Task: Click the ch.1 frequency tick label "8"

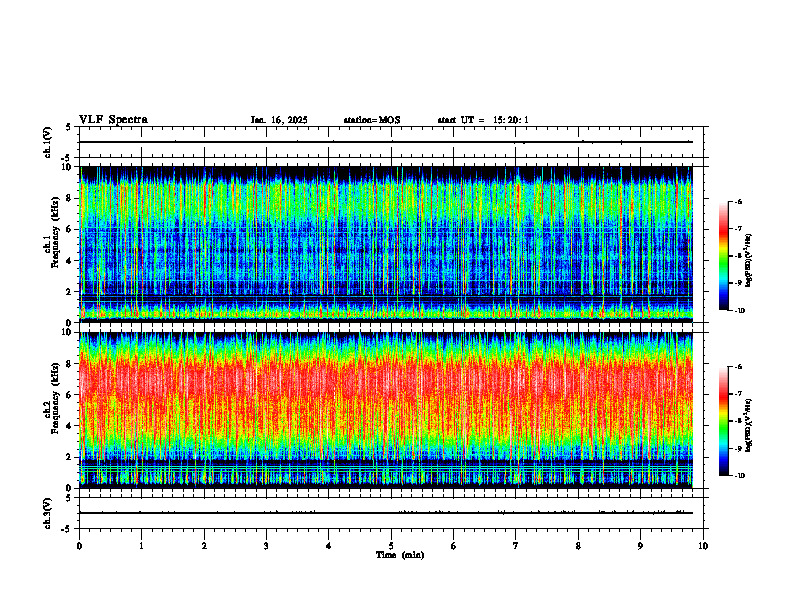Action: point(70,198)
